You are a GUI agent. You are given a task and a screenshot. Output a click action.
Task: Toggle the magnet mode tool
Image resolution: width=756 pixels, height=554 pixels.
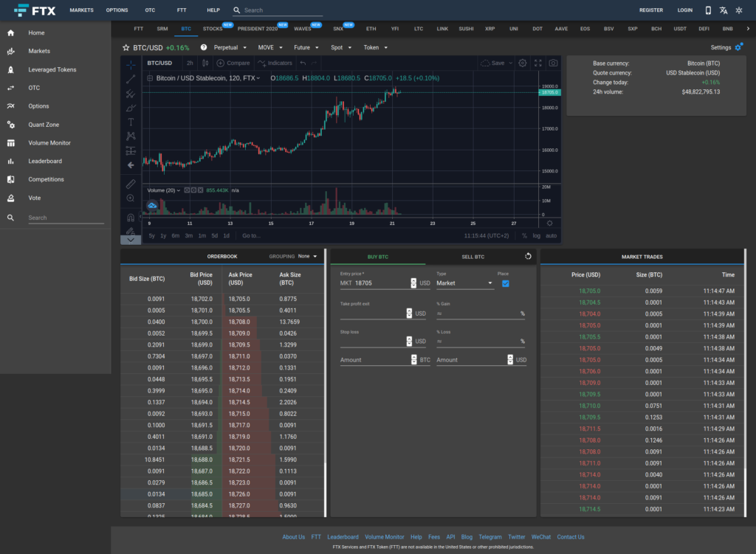[x=131, y=218]
